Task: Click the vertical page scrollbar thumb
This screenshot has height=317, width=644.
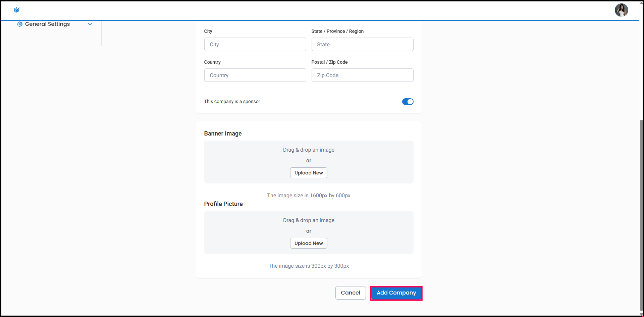Action: [x=641, y=215]
